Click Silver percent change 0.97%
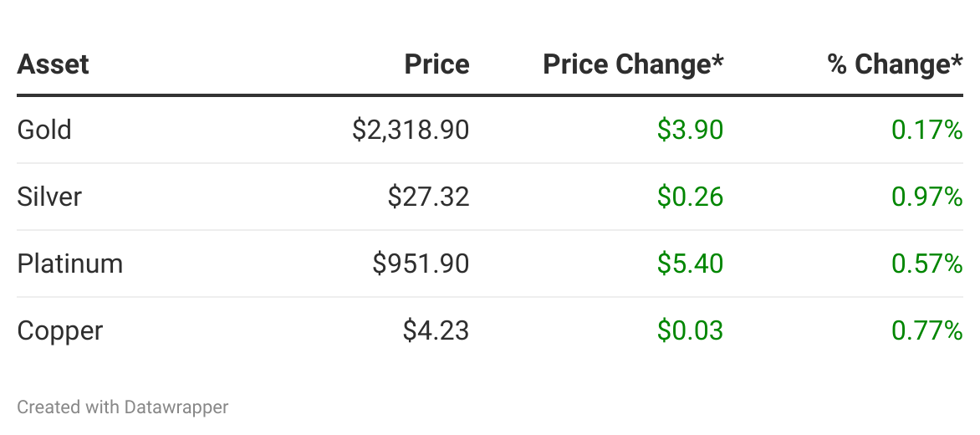The height and width of the screenshot is (435, 980). (x=927, y=197)
